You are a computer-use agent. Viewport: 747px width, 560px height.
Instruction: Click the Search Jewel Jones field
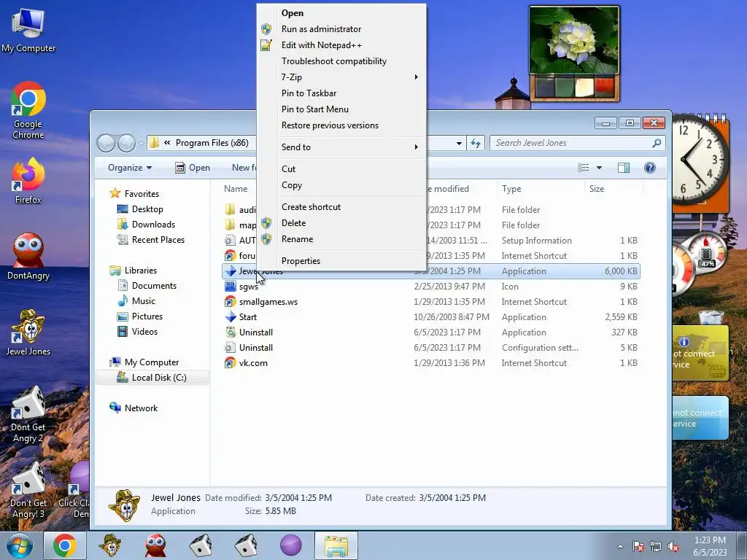pos(578,143)
